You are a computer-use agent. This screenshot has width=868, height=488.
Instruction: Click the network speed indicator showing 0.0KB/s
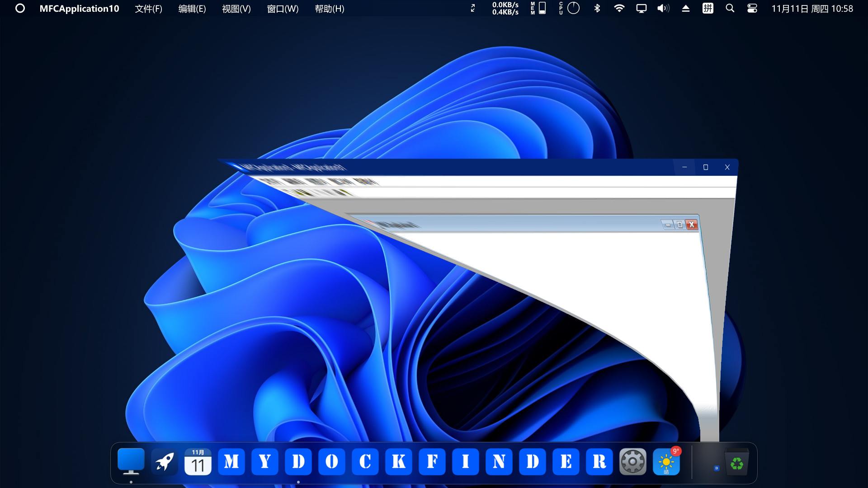tap(505, 8)
